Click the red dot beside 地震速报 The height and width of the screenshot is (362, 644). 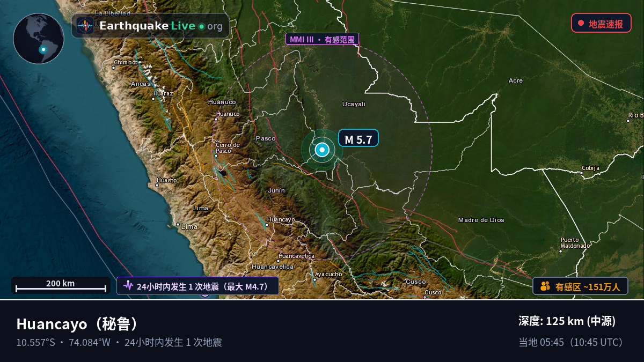581,24
